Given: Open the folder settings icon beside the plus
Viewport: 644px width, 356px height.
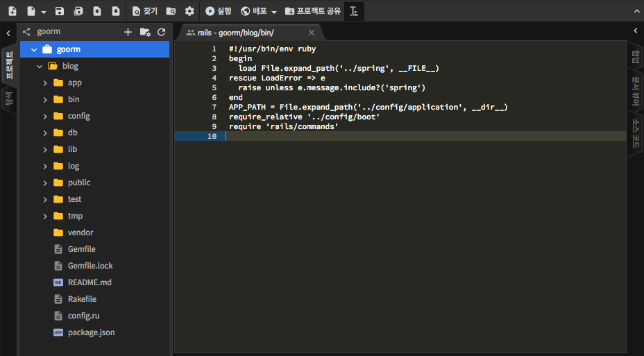Looking at the screenshot, I should click(144, 32).
